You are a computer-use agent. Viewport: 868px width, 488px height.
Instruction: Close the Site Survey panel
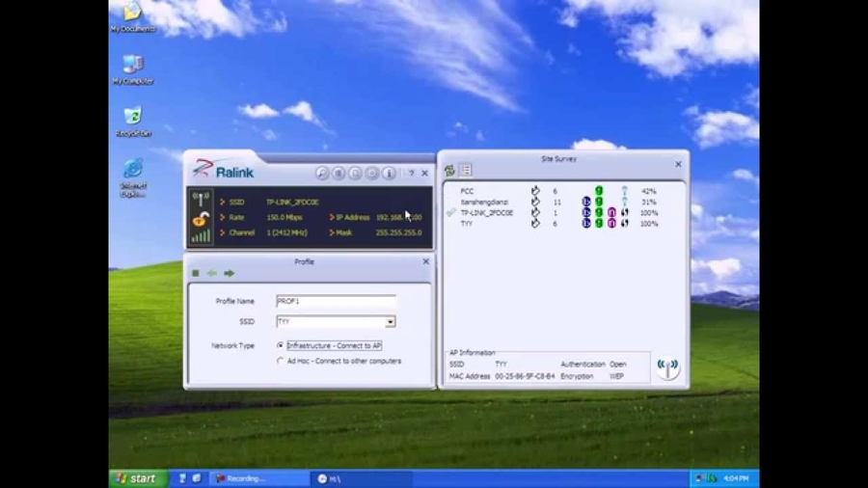(x=678, y=164)
